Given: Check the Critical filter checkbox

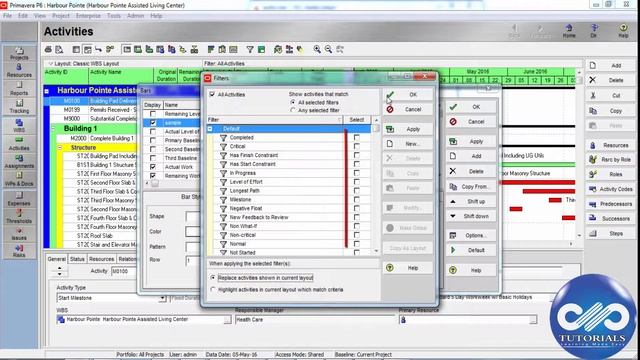Looking at the screenshot, I should click(x=357, y=146).
